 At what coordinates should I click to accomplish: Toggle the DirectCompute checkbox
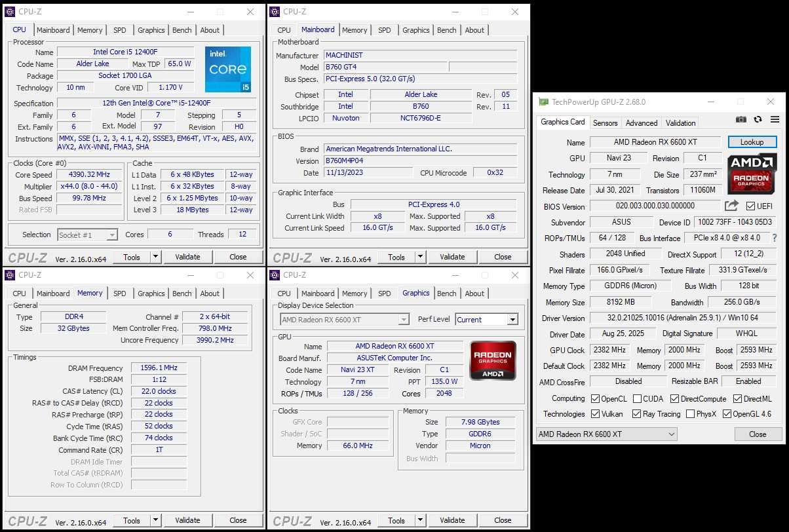[x=674, y=398]
